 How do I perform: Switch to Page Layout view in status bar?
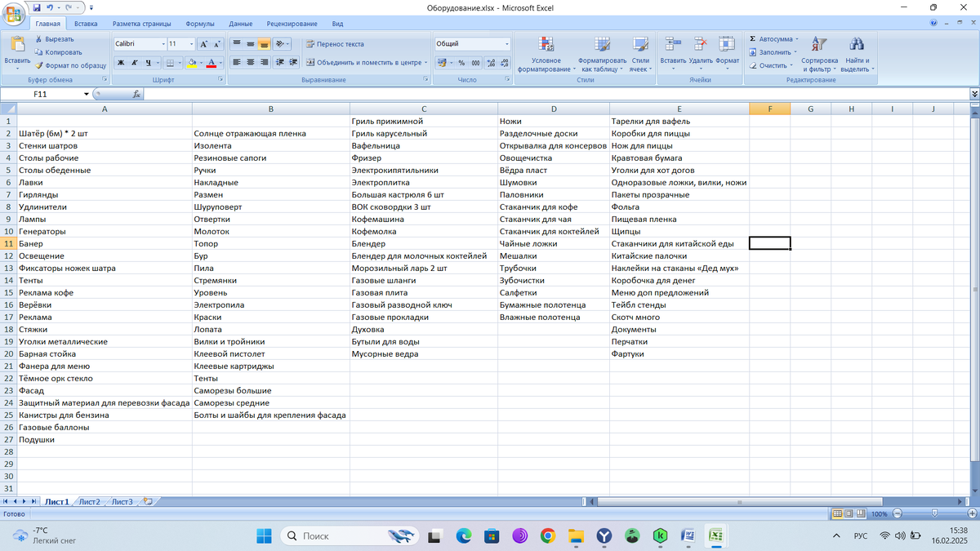[x=849, y=513]
